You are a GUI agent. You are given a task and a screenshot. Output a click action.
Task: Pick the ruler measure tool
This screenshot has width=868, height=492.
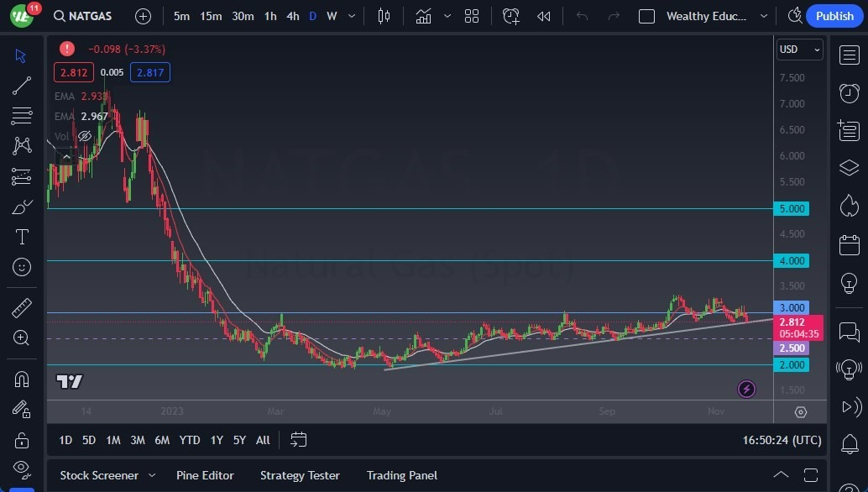pos(22,307)
